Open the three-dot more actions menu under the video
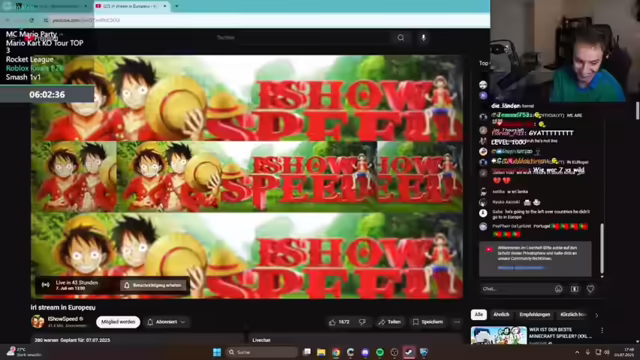 click(x=457, y=322)
